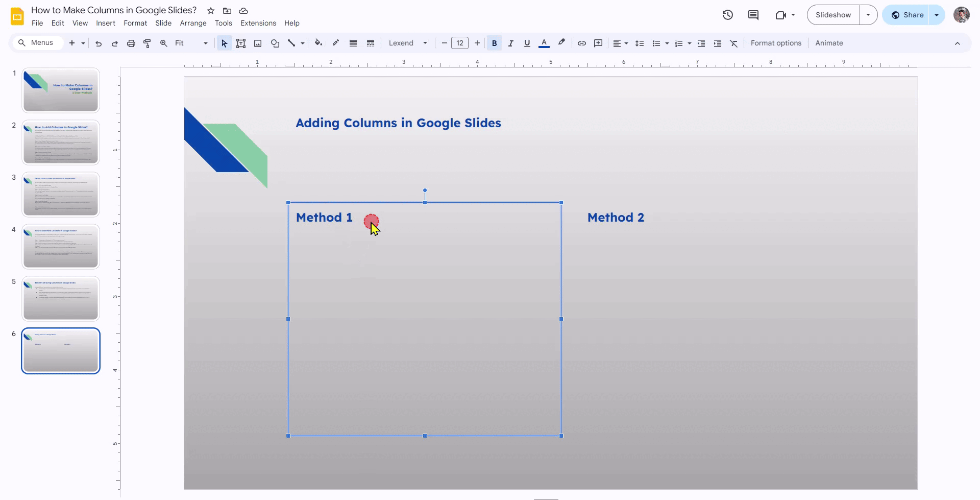The image size is (980, 500).
Task: Expand the Slideshow options arrow
Action: 868,15
